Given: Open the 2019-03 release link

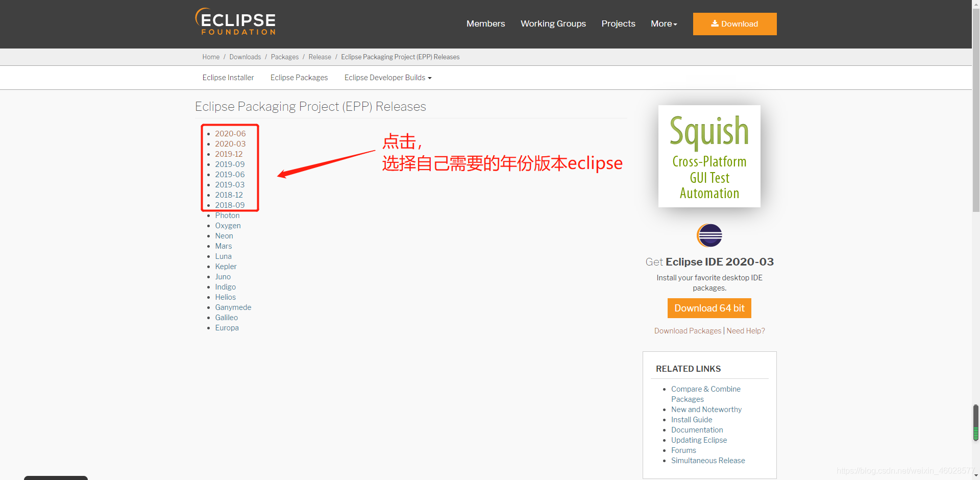Looking at the screenshot, I should [230, 185].
